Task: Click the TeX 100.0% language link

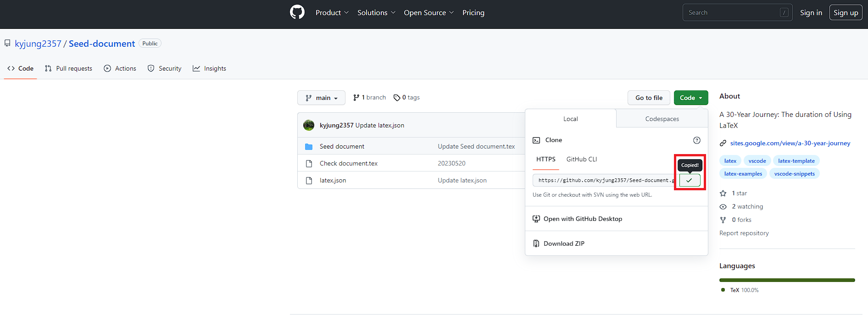Action: 740,290
